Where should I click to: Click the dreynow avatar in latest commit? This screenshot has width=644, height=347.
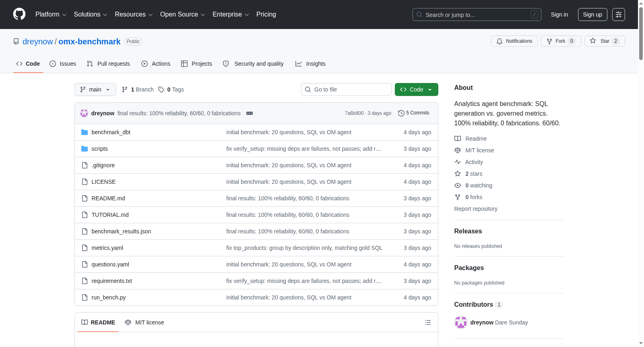(x=84, y=113)
